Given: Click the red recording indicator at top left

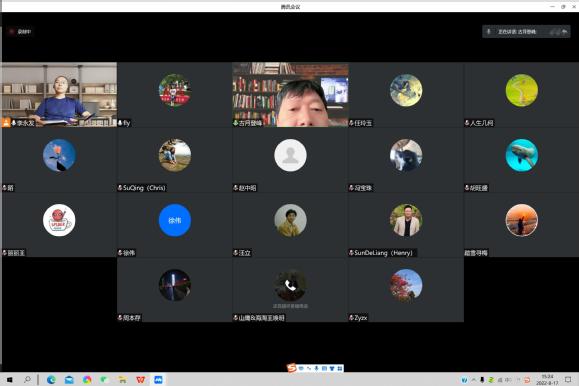Looking at the screenshot, I should 12,31.
